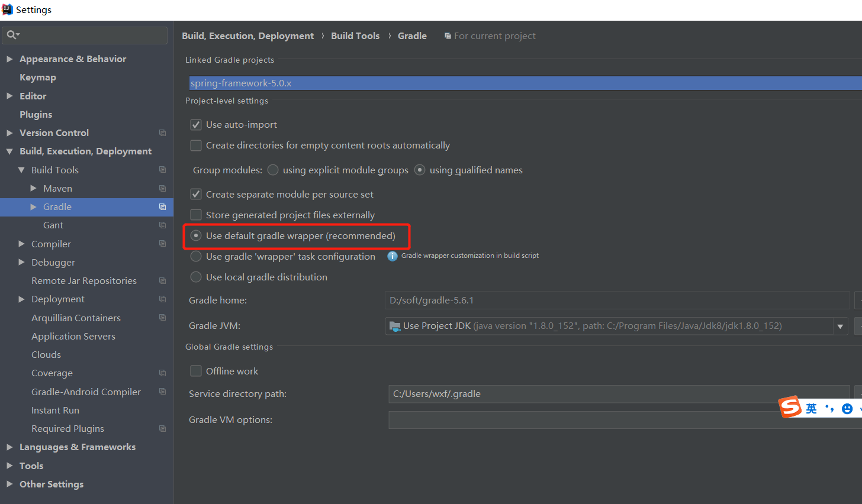Click the per-project icon beside Coverage
This screenshot has width=862, height=504.
click(x=162, y=373)
